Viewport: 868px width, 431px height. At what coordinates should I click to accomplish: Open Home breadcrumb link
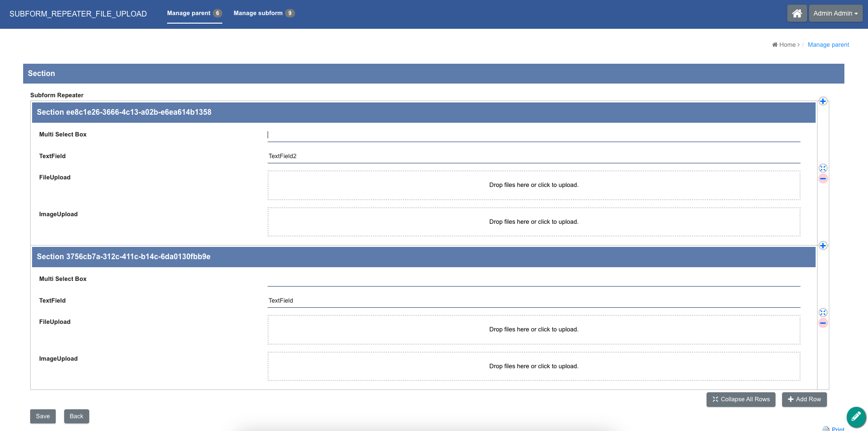coord(784,45)
